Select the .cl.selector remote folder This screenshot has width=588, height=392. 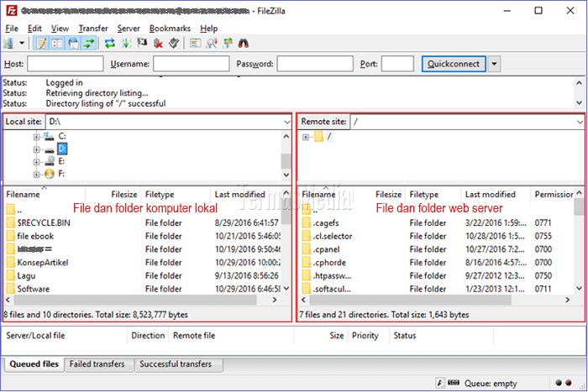[x=333, y=236]
